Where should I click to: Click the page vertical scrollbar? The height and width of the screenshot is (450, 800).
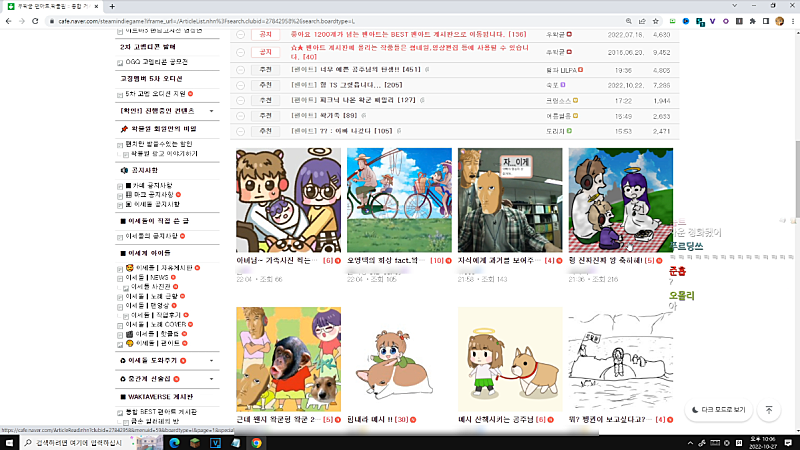797,179
